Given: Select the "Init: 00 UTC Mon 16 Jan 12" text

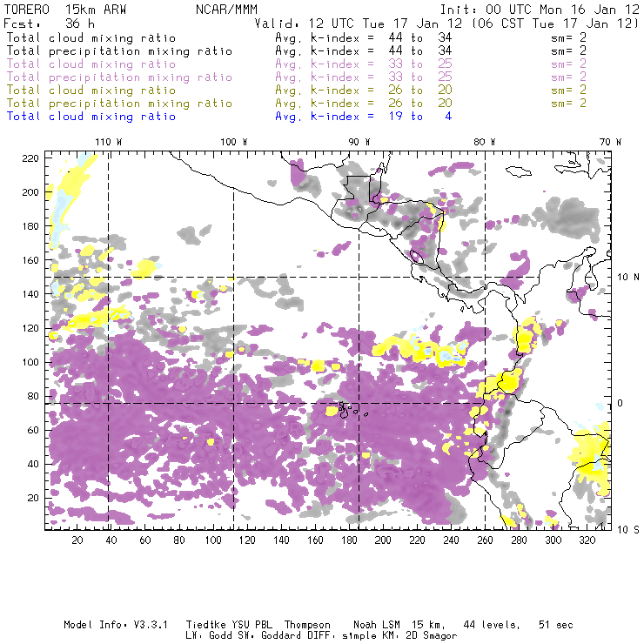Looking at the screenshot, I should point(540,10).
